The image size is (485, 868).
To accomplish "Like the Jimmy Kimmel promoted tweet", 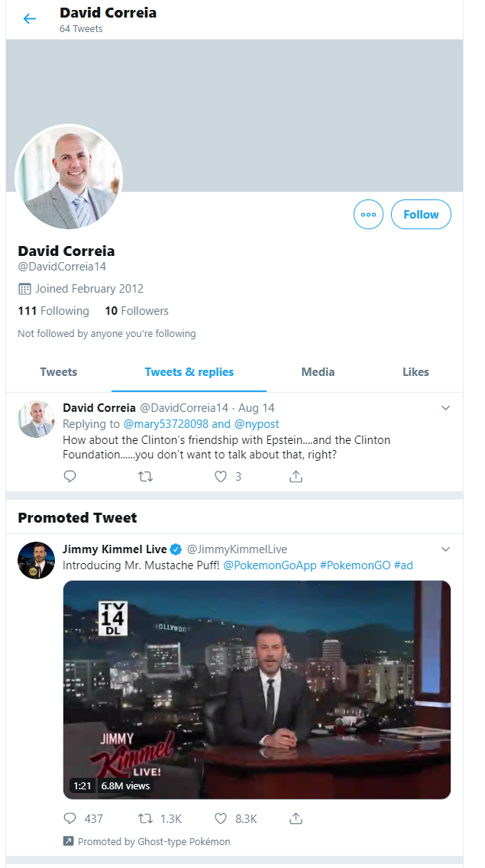I will (x=221, y=818).
